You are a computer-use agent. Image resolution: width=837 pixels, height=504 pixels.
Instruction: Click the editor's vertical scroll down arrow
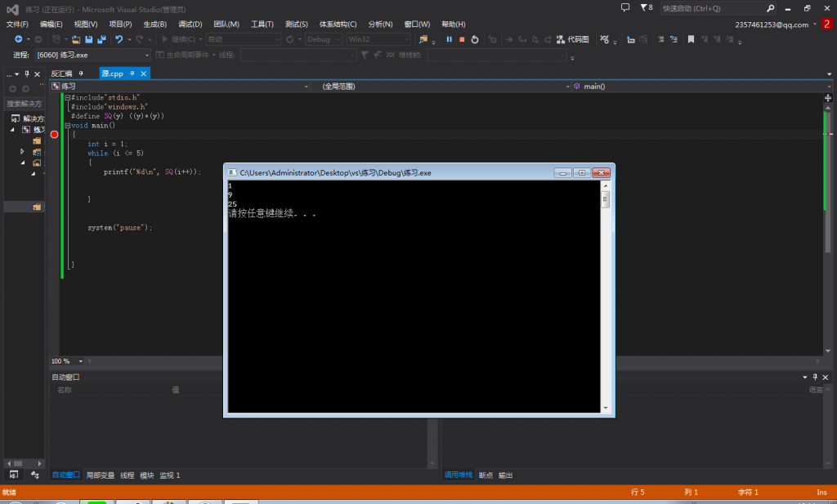pyautogui.click(x=828, y=351)
